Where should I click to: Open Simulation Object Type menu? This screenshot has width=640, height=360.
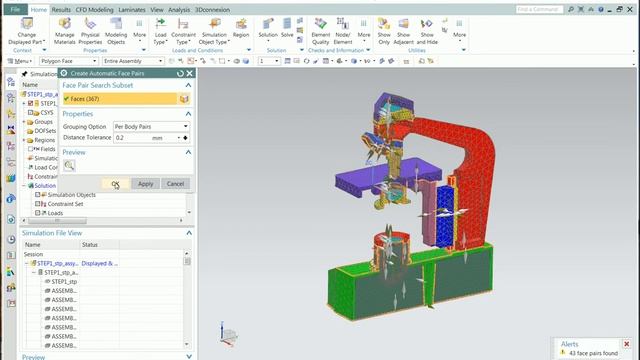click(214, 31)
